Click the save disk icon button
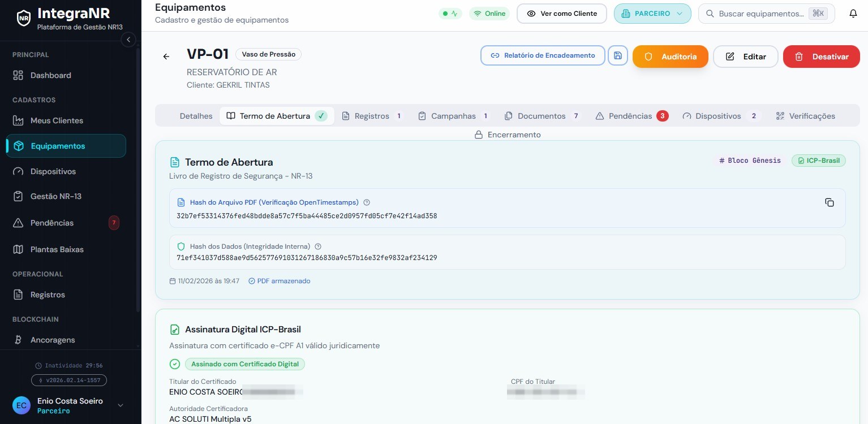This screenshot has width=868, height=424. coord(618,55)
